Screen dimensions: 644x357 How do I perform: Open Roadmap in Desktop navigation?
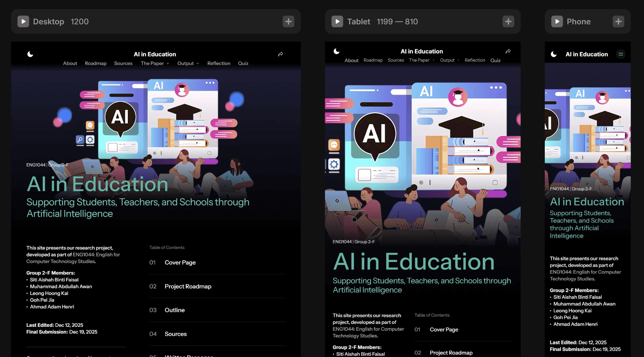(x=95, y=63)
